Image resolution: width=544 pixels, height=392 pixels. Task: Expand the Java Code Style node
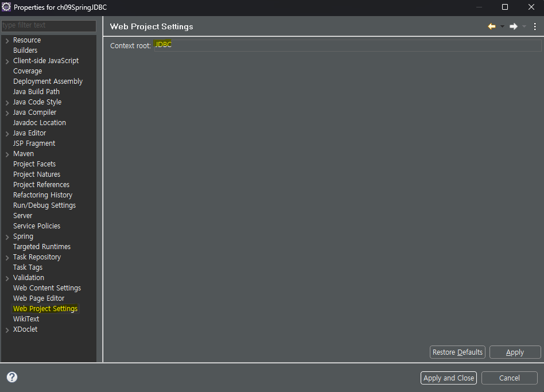point(7,103)
